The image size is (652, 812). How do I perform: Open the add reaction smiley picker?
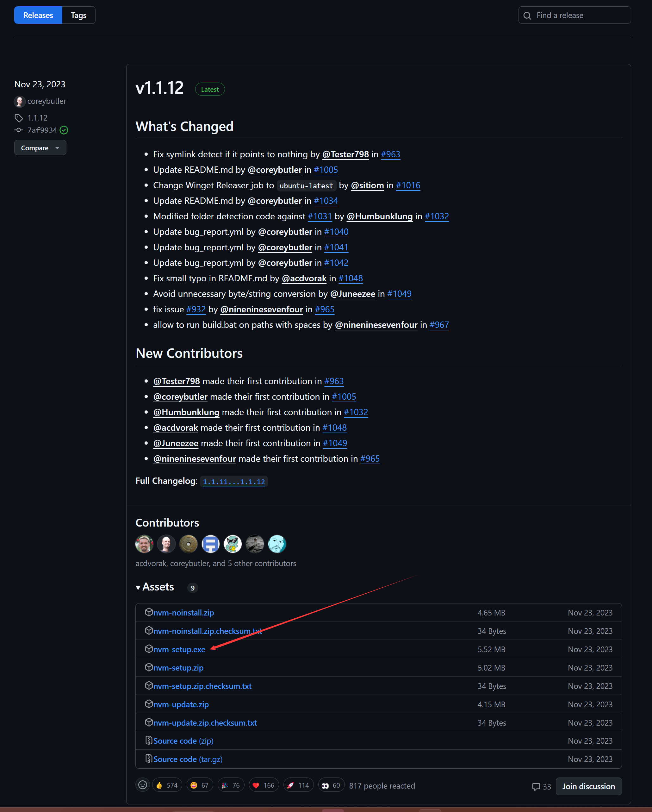pyautogui.click(x=143, y=785)
